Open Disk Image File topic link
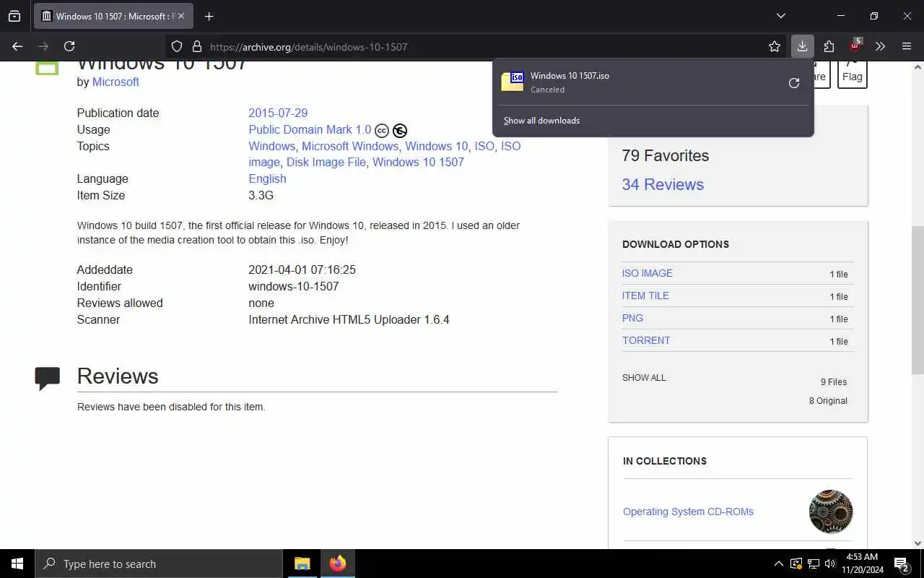The width and height of the screenshot is (924, 578). point(326,162)
